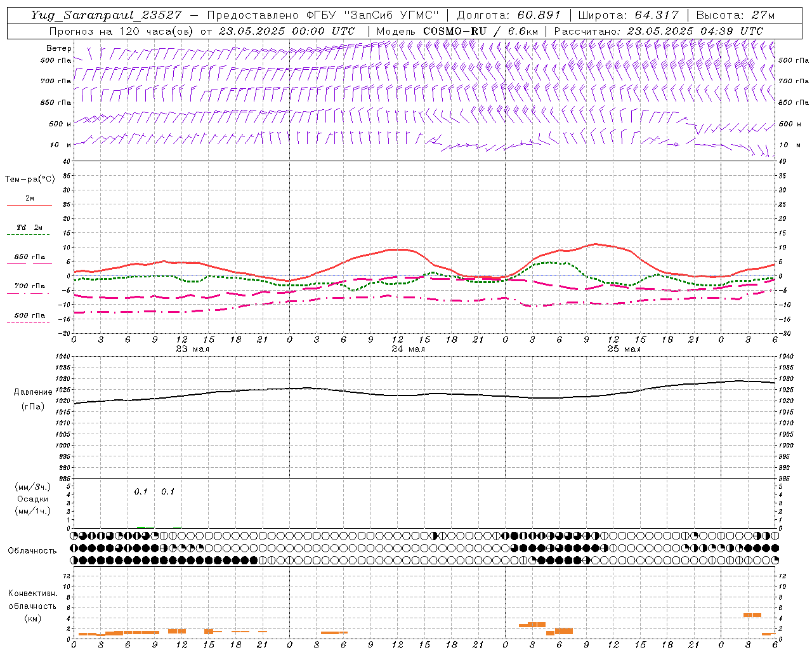This screenshot has height=650, width=812.
Task: Click the Тем-ра(°C) axis title
Action: click(30, 180)
